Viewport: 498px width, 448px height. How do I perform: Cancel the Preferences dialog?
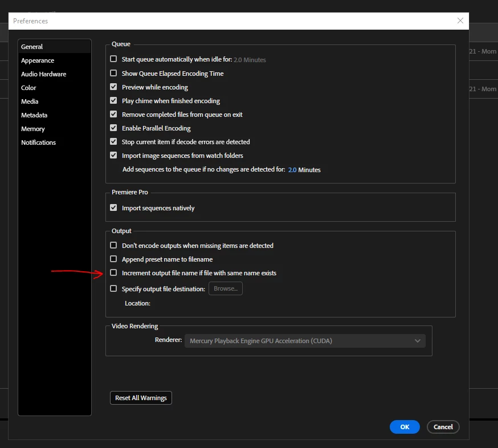[x=443, y=427]
